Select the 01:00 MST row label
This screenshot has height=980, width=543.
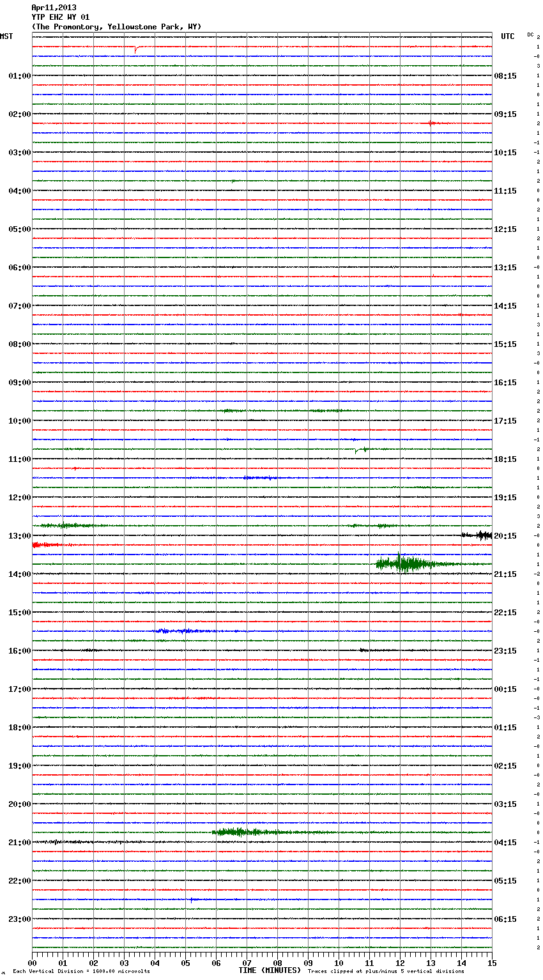click(20, 76)
